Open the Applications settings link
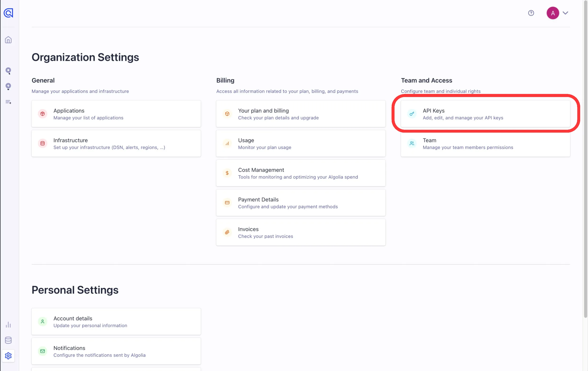This screenshot has width=588, height=371. coord(116,114)
